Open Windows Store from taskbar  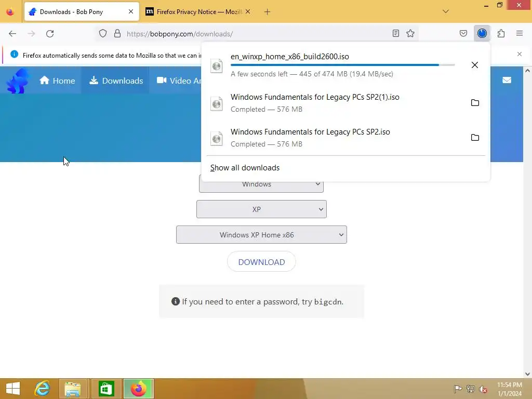click(x=106, y=389)
